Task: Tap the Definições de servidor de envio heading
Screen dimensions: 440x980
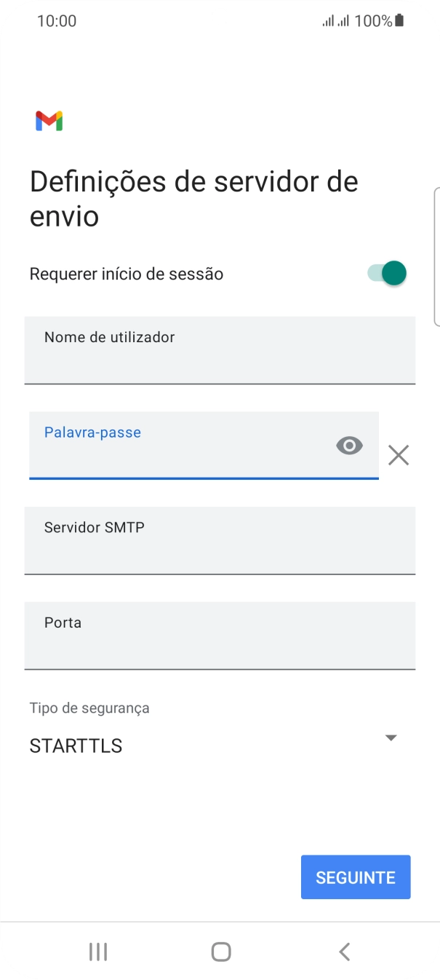Action: click(x=193, y=198)
